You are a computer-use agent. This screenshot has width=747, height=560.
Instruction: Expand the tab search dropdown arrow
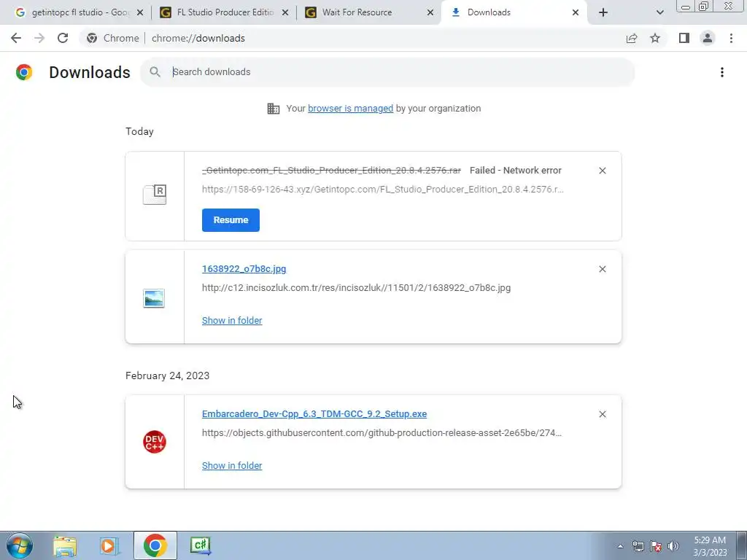tap(659, 12)
